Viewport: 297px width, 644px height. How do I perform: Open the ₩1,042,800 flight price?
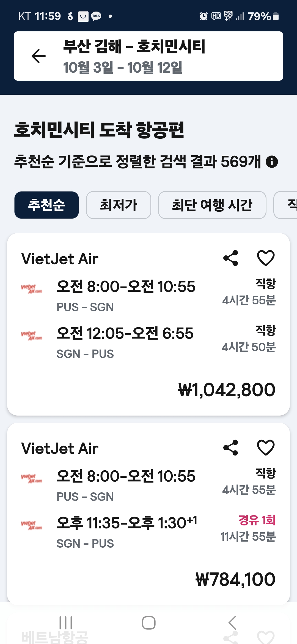coord(227,390)
